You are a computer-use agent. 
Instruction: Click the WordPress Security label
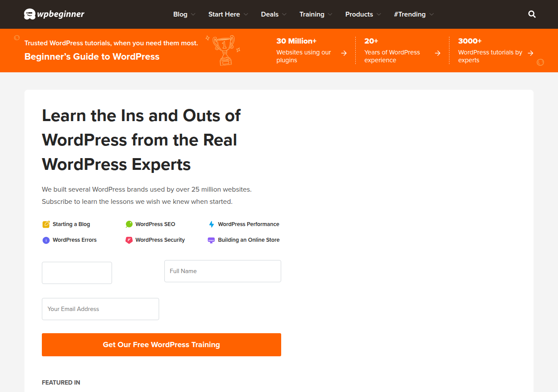[160, 240]
